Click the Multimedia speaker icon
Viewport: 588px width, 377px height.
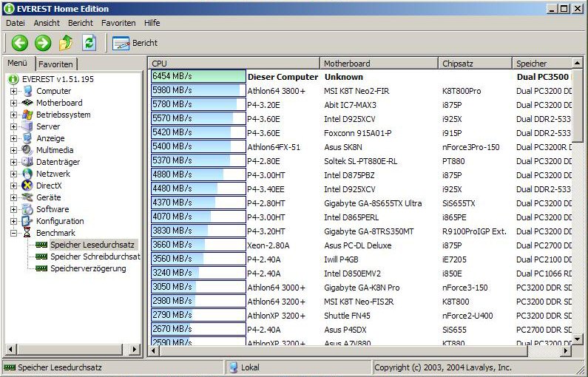tap(27, 150)
